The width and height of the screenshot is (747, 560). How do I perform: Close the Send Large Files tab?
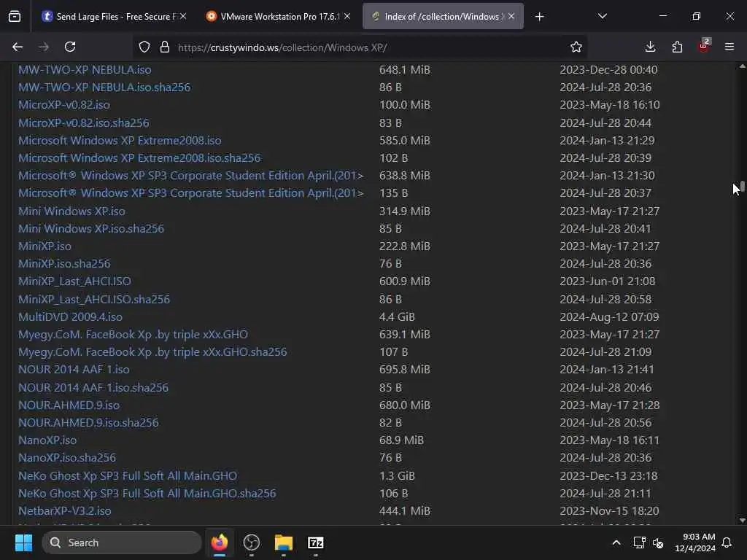tap(183, 16)
